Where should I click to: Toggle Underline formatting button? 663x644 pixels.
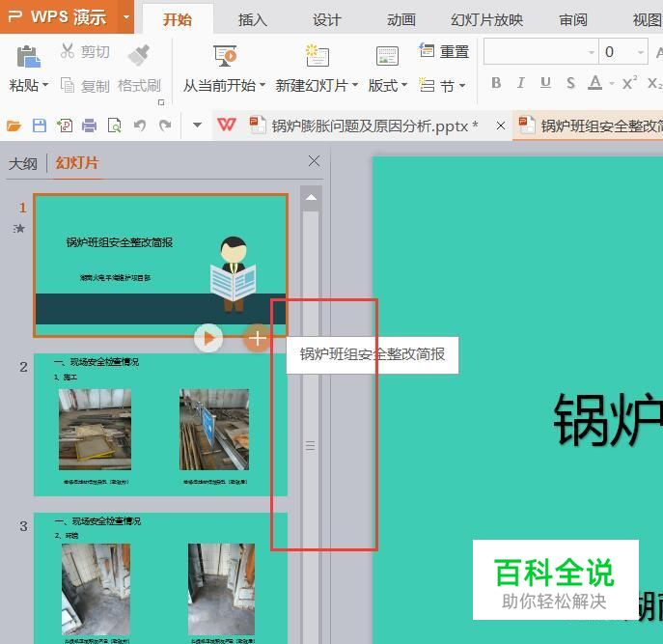pyautogui.click(x=545, y=83)
